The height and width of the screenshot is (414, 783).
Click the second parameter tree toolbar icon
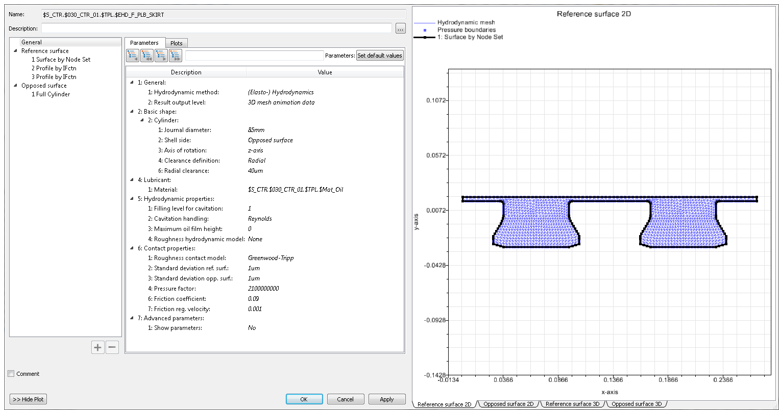146,57
